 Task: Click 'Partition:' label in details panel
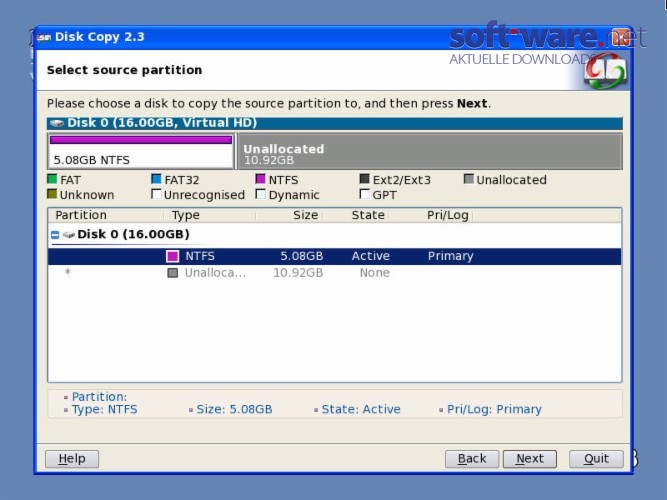click(x=99, y=397)
